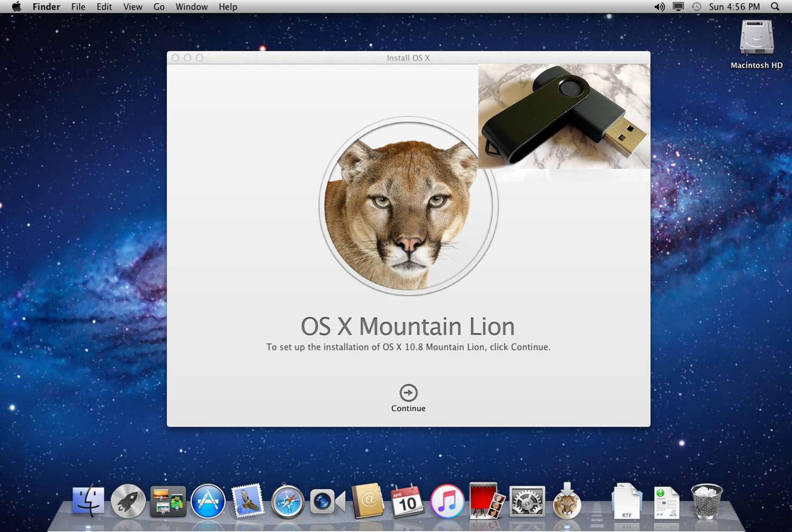Click the mountain lion logo image

[x=408, y=206]
